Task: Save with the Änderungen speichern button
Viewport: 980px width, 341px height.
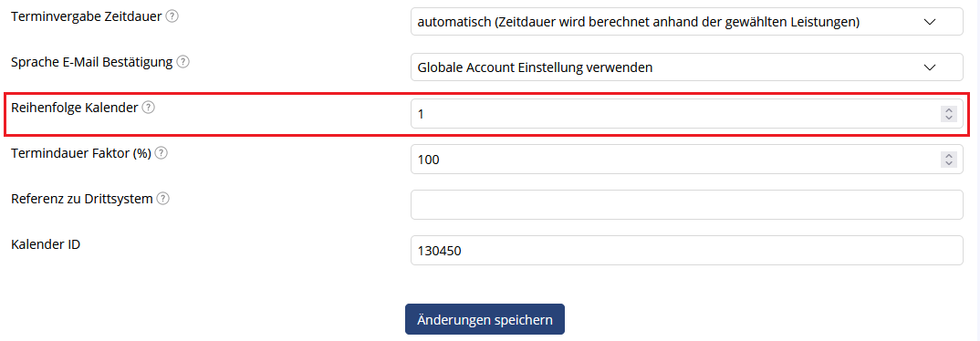Action: point(485,320)
